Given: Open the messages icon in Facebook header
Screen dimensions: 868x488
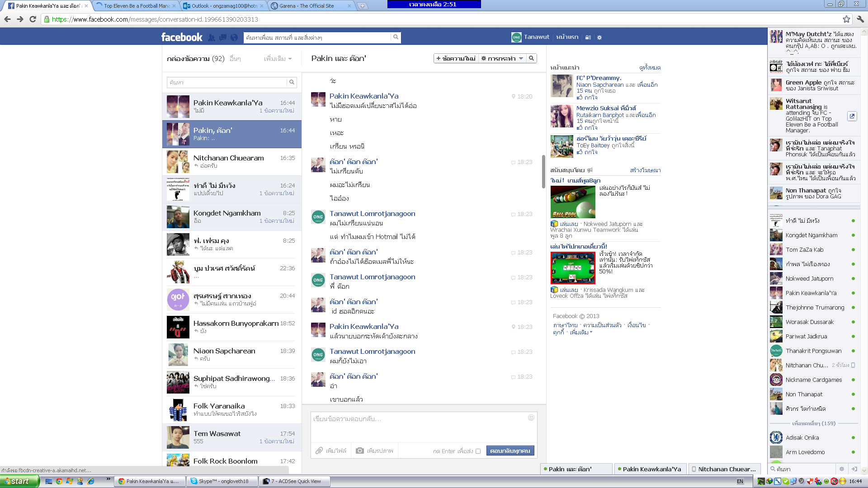Looking at the screenshot, I should 223,38.
